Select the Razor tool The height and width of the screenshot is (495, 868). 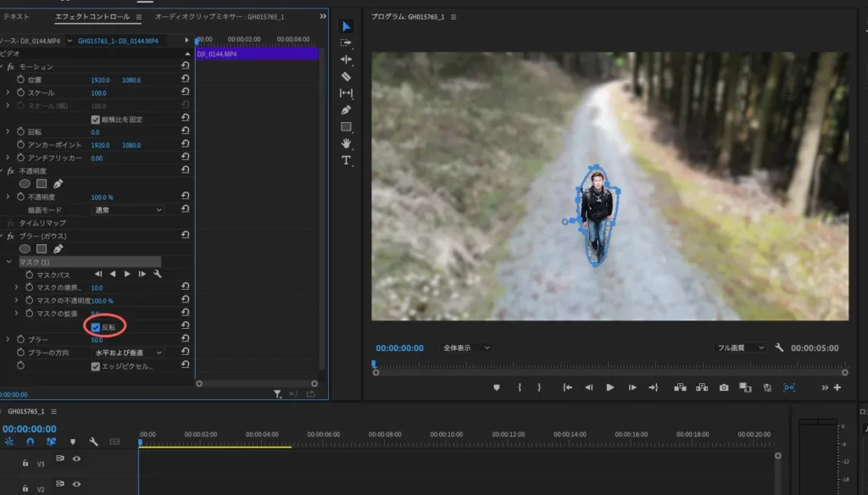pyautogui.click(x=346, y=76)
